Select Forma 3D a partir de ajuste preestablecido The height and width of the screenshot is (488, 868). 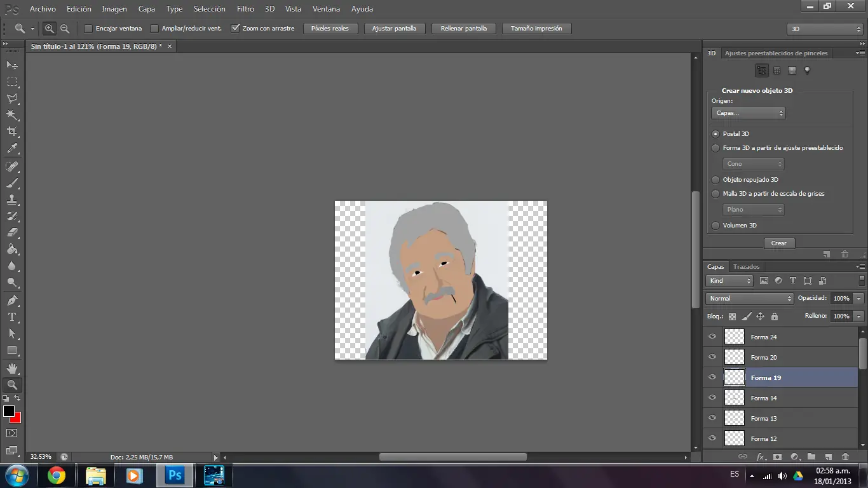[x=715, y=148]
